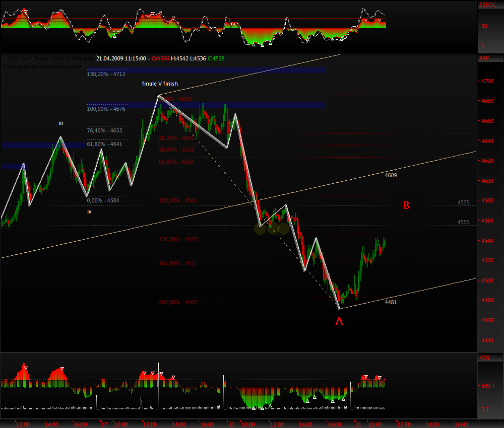Image resolution: width=504 pixels, height=428 pixels.
Task: Select the red '161,80% - 4521' extension label
Action: tap(178, 264)
